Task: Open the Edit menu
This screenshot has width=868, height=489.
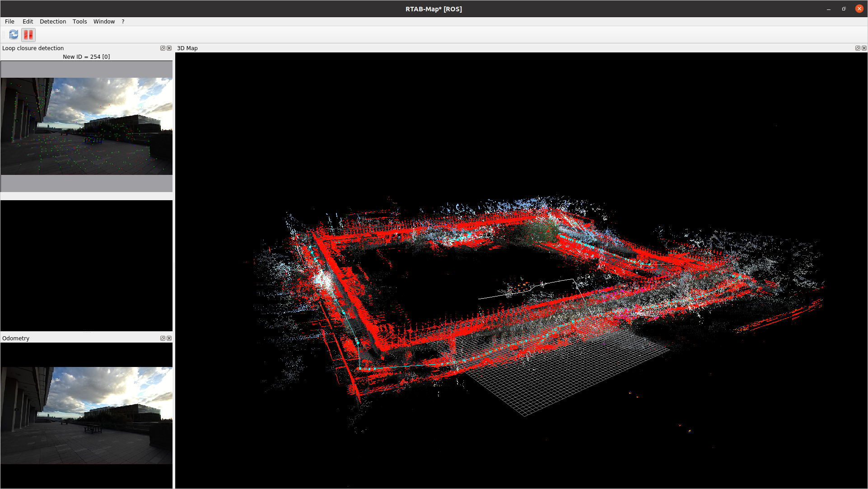Action: click(x=28, y=22)
